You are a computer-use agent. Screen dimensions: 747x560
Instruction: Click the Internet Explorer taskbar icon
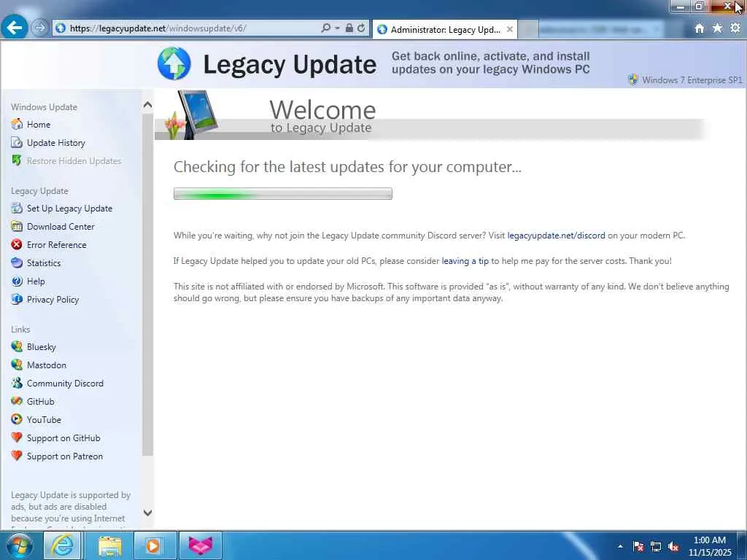(x=63, y=545)
